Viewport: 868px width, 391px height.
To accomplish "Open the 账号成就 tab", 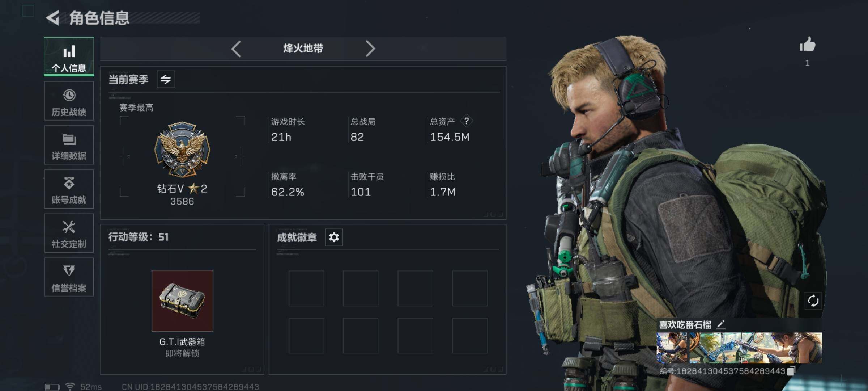I will (x=69, y=189).
